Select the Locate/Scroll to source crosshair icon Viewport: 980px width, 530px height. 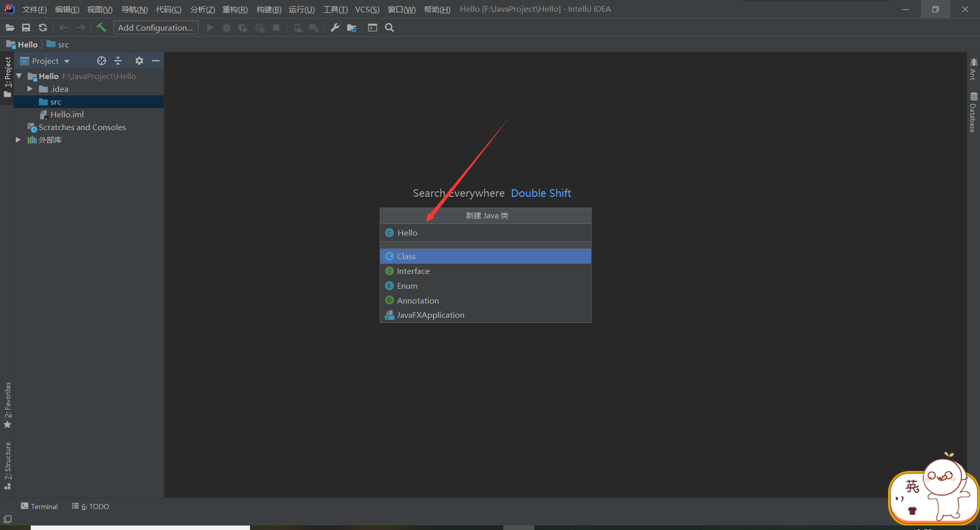pos(101,61)
